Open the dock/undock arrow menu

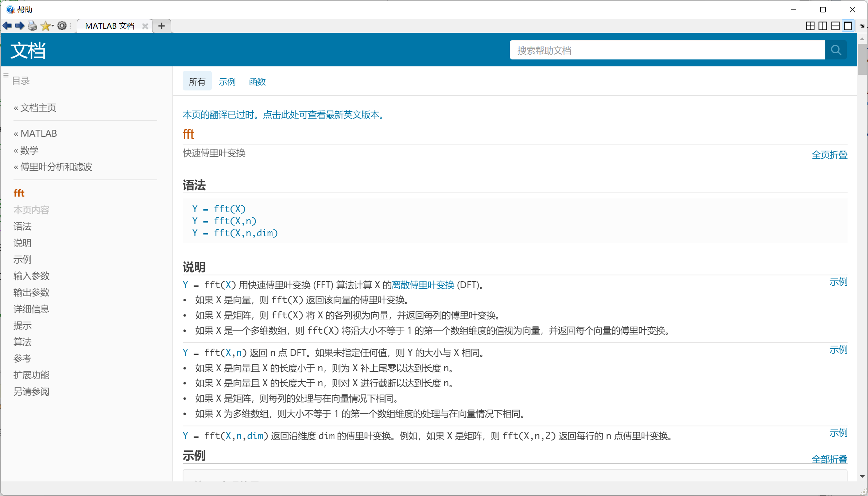(x=862, y=26)
